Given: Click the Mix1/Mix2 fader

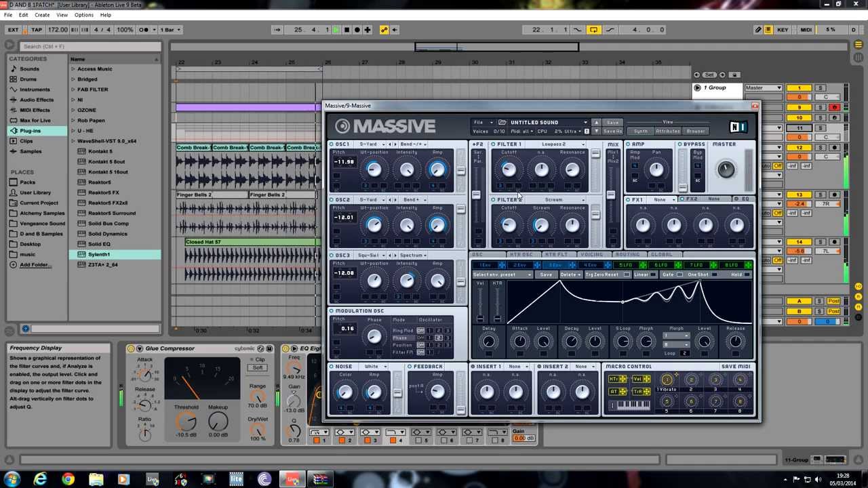Looking at the screenshot, I should pyautogui.click(x=611, y=195).
